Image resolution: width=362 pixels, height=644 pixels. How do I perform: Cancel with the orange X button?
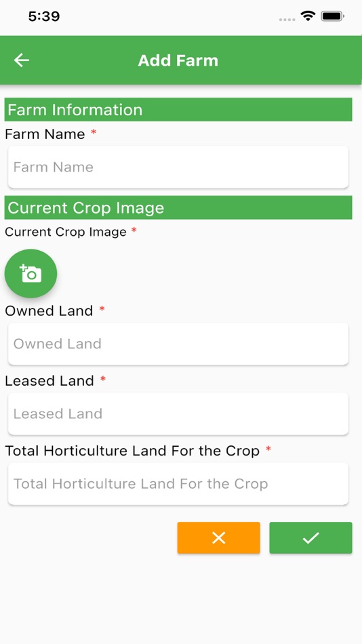218,538
